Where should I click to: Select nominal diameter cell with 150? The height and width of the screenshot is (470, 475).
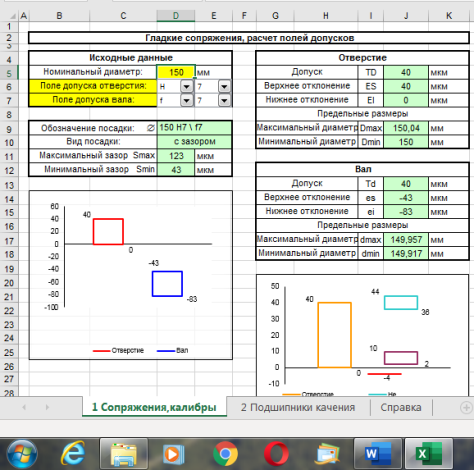pos(176,72)
